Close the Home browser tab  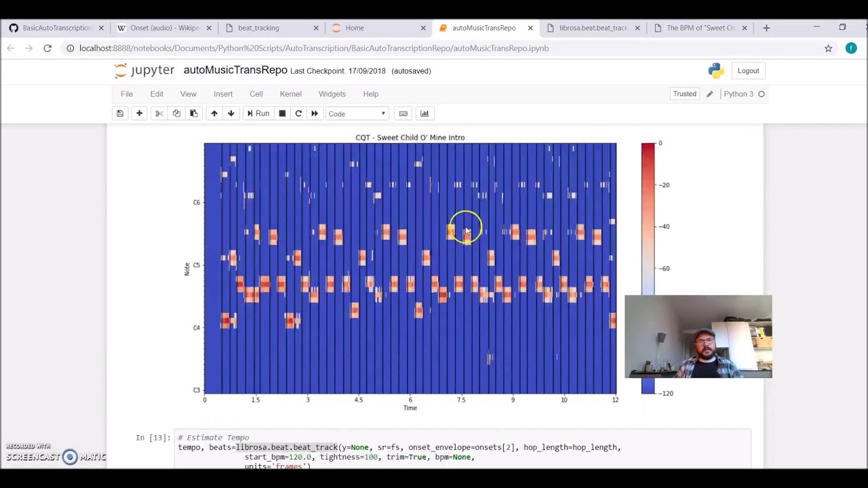423,28
